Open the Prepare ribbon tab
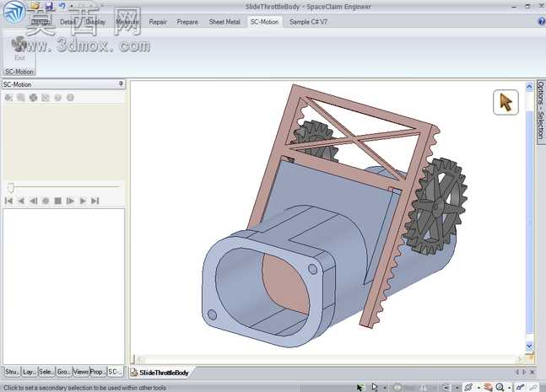Image resolution: width=546 pixels, height=392 pixels. [187, 22]
